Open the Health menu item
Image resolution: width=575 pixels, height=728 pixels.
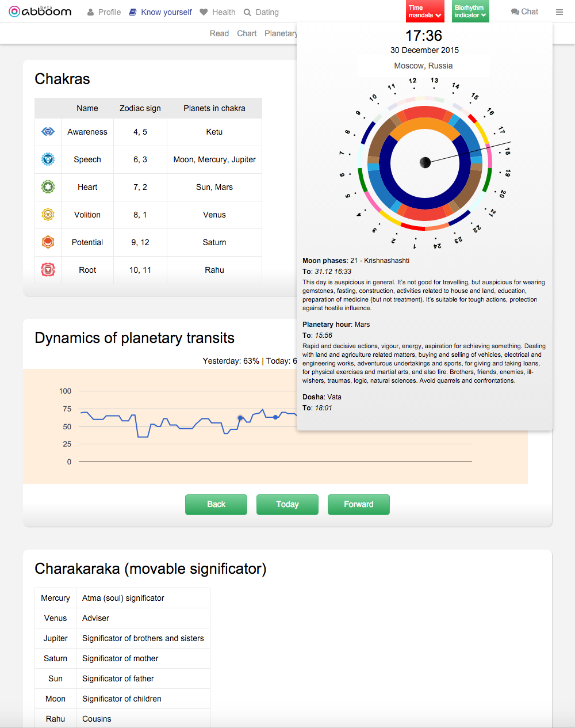tap(218, 12)
